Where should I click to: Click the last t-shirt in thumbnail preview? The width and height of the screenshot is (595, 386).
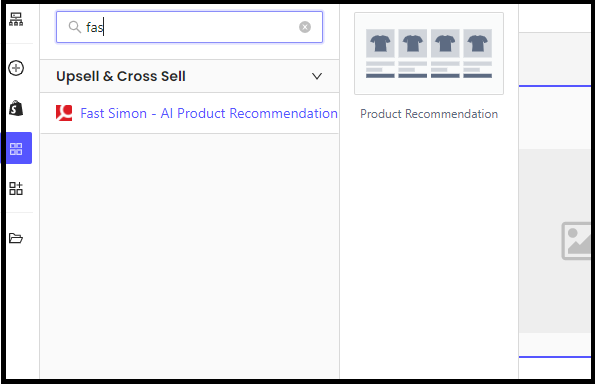[478, 43]
